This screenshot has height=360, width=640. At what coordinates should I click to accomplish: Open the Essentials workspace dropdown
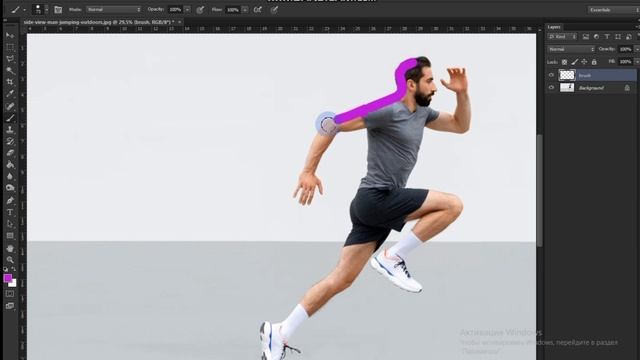click(613, 9)
